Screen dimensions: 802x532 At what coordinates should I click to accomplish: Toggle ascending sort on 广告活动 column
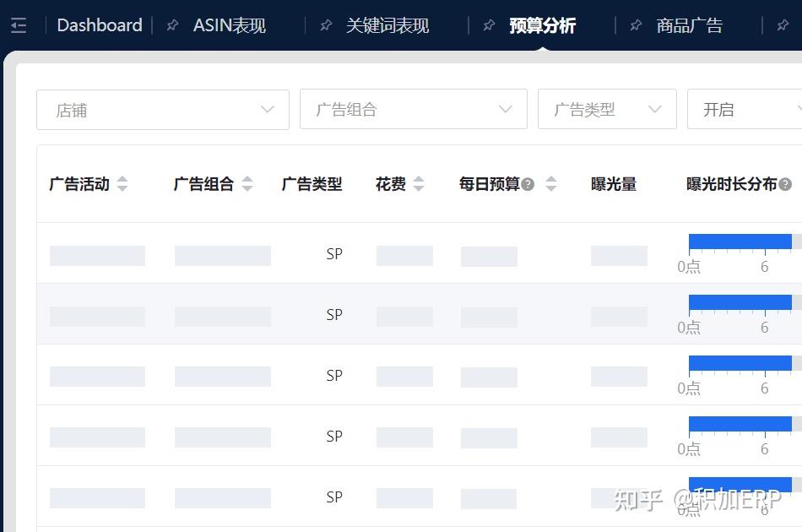tap(121, 179)
